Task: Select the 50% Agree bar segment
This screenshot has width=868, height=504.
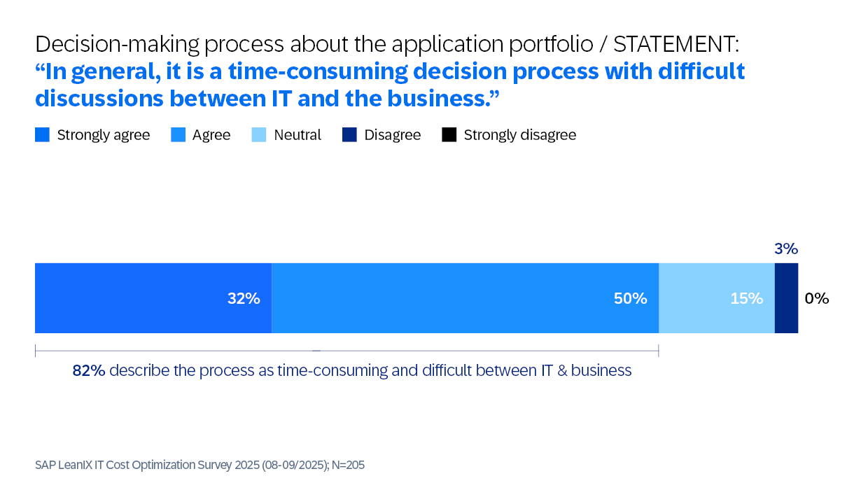Action: click(465, 298)
